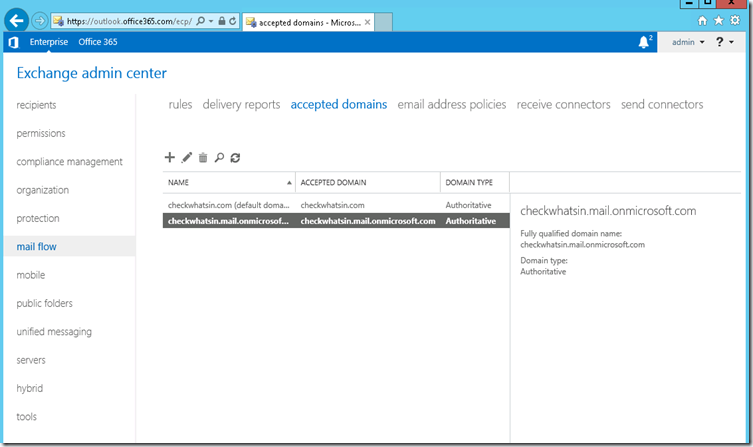Switch to delivery reports tab
753x447 pixels.
tap(241, 105)
